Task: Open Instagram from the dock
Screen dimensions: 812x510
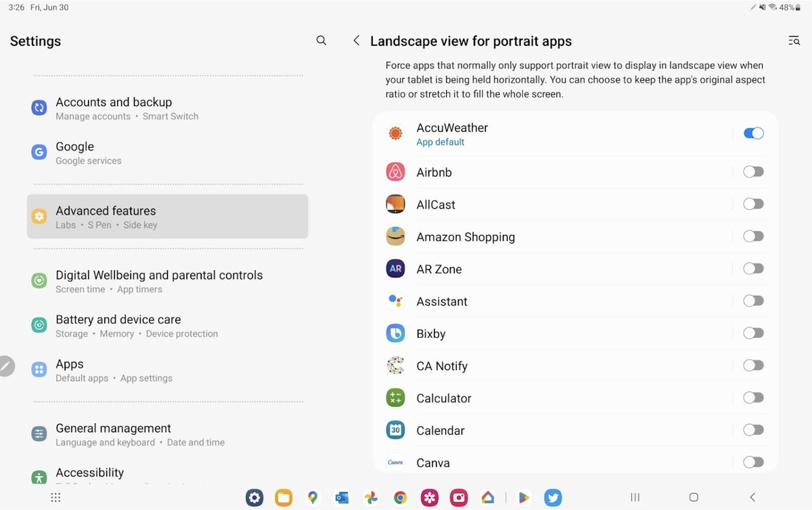Action: tap(458, 496)
